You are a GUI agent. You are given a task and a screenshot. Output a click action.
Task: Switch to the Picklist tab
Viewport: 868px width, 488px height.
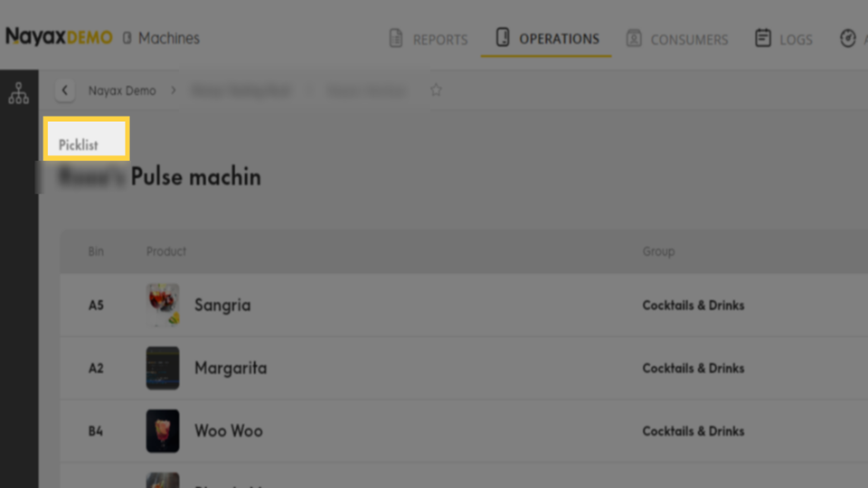[x=87, y=139]
